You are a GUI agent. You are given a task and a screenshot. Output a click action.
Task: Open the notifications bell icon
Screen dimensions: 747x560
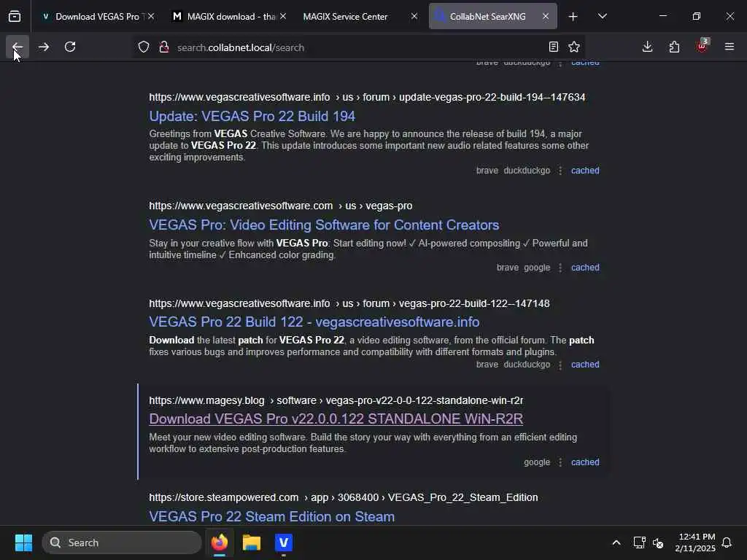tap(727, 542)
